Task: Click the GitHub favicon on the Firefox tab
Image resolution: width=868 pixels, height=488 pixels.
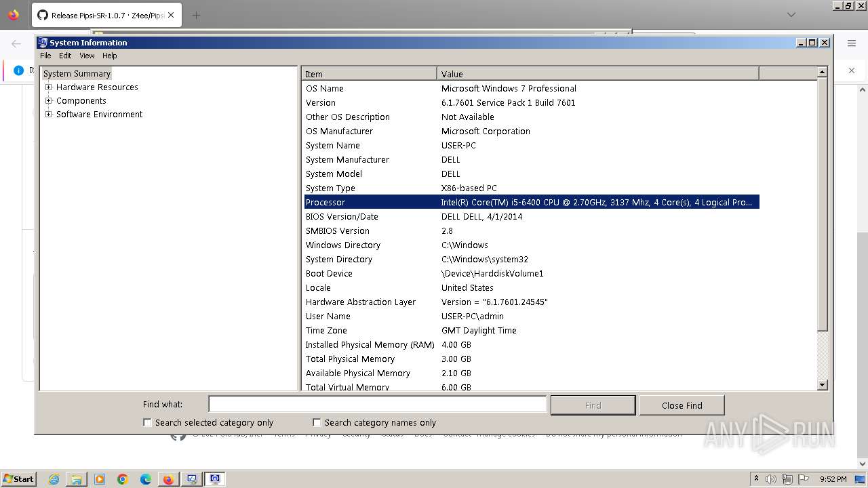Action: coord(43,15)
